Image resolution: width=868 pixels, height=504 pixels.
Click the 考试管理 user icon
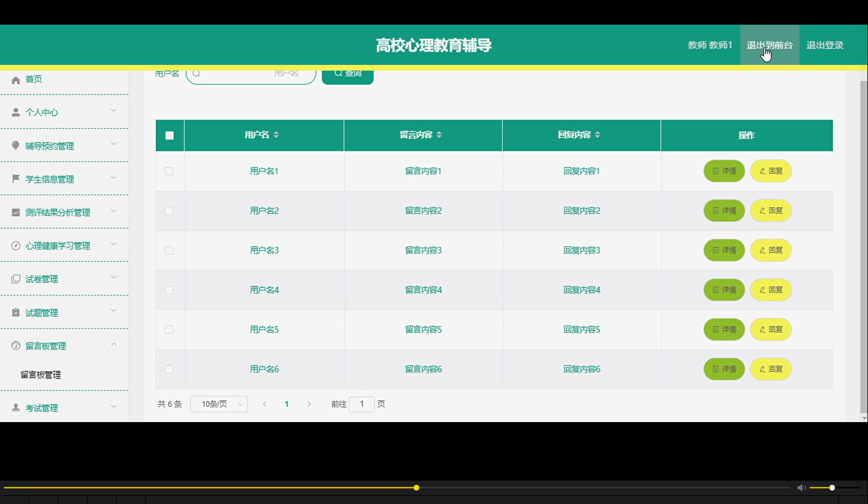point(16,407)
